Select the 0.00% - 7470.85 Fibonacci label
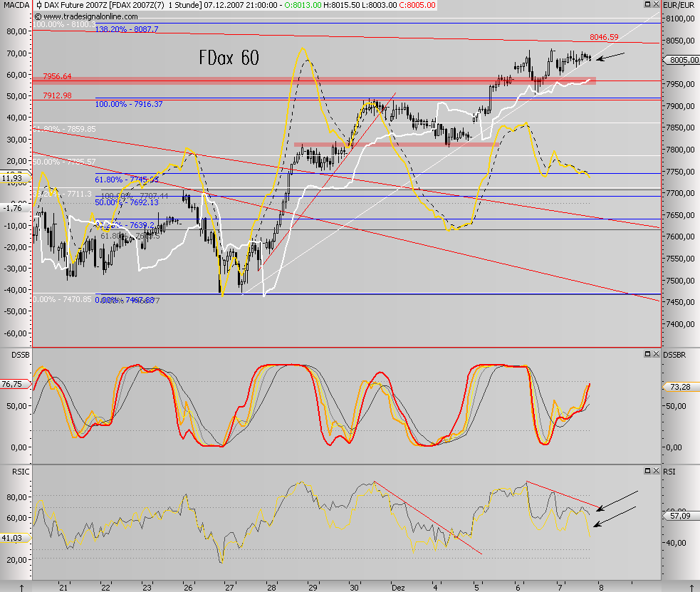 [x=63, y=299]
